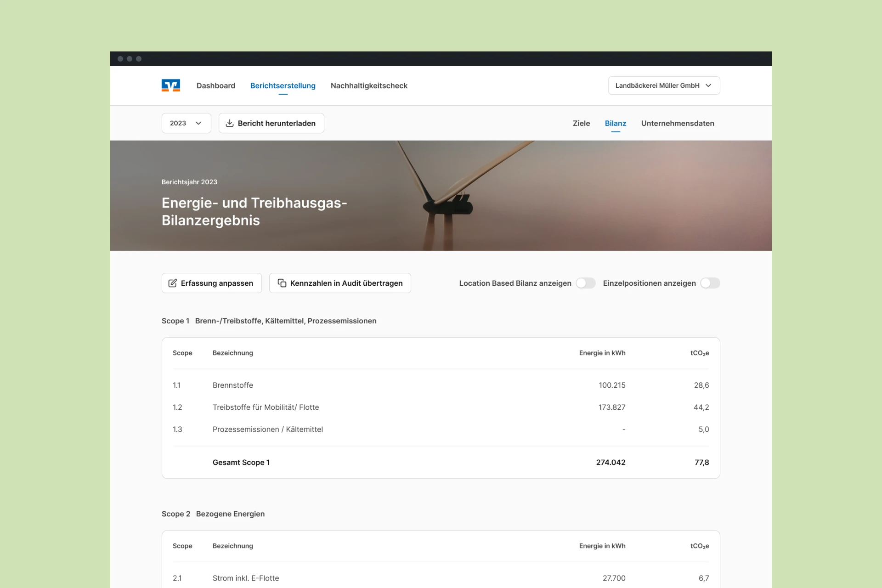Click the Energie in kWh header in Scope 1 table
This screenshot has height=588, width=882.
click(x=602, y=353)
